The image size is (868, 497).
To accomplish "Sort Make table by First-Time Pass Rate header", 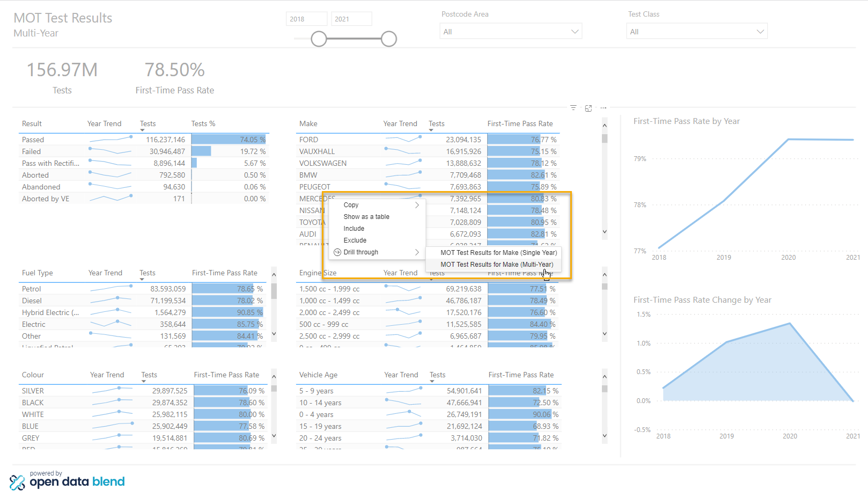I will [520, 123].
